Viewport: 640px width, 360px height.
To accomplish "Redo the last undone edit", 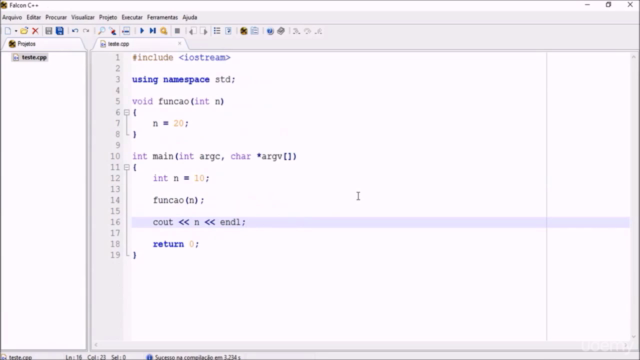I will coord(86,31).
